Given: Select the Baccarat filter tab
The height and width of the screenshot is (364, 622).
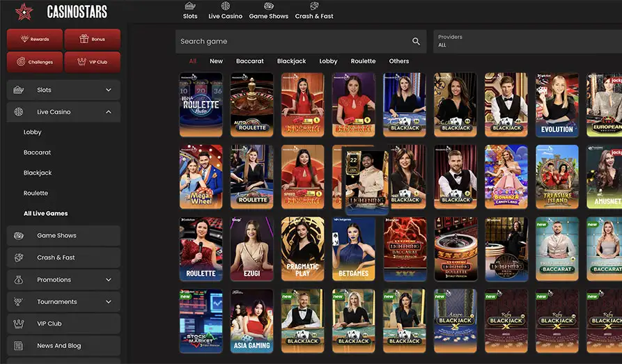Looking at the screenshot, I should tap(250, 61).
